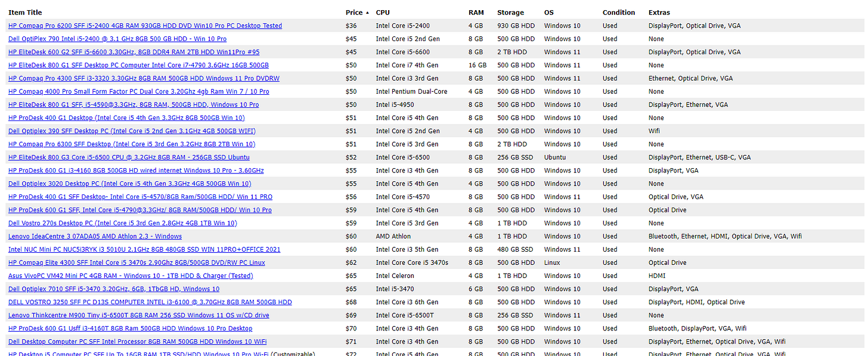Open HP ProDesk 600 G1 Usff i3-4160T listing

coord(131,328)
